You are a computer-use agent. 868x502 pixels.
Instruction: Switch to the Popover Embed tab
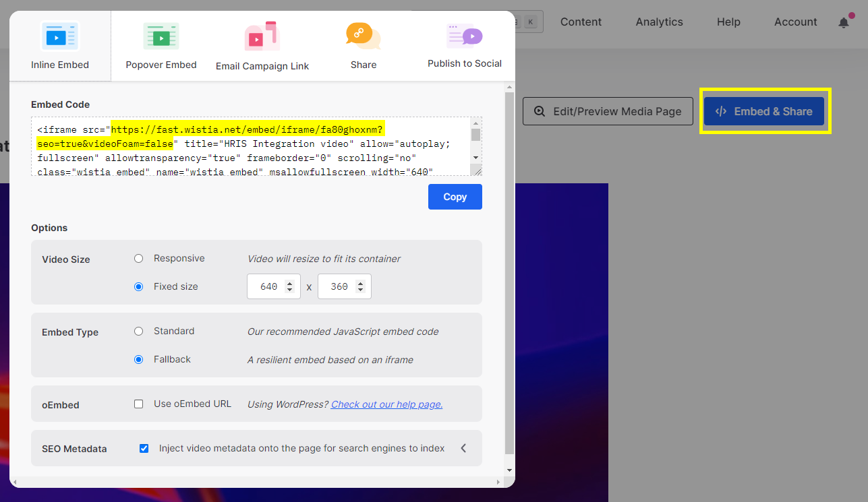tap(161, 46)
